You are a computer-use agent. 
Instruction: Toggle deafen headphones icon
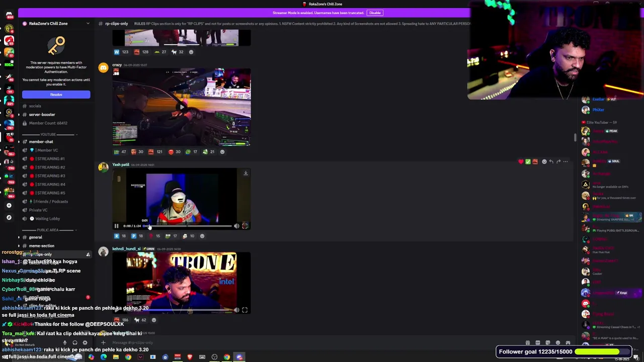click(x=74, y=343)
